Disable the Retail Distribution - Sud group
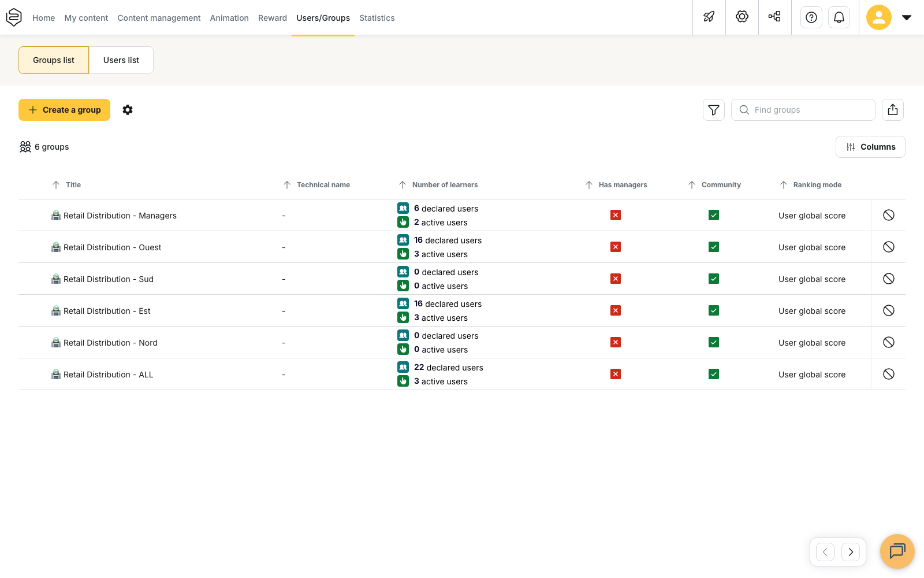Image resolution: width=924 pixels, height=578 pixels. point(889,279)
